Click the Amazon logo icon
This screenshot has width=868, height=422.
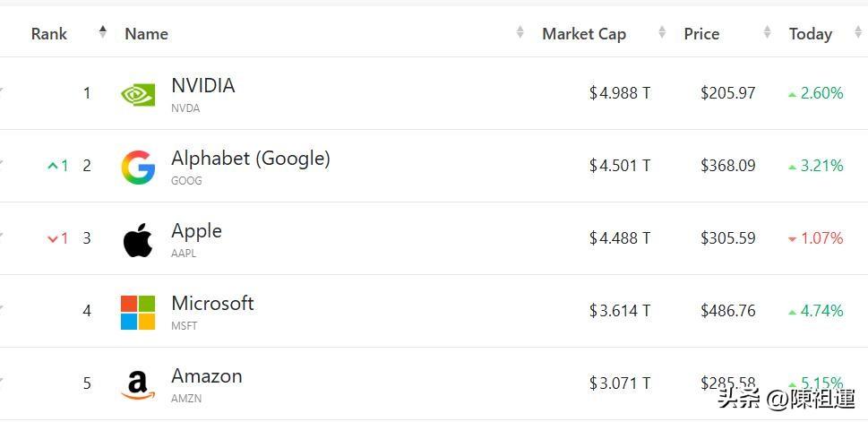tap(138, 385)
